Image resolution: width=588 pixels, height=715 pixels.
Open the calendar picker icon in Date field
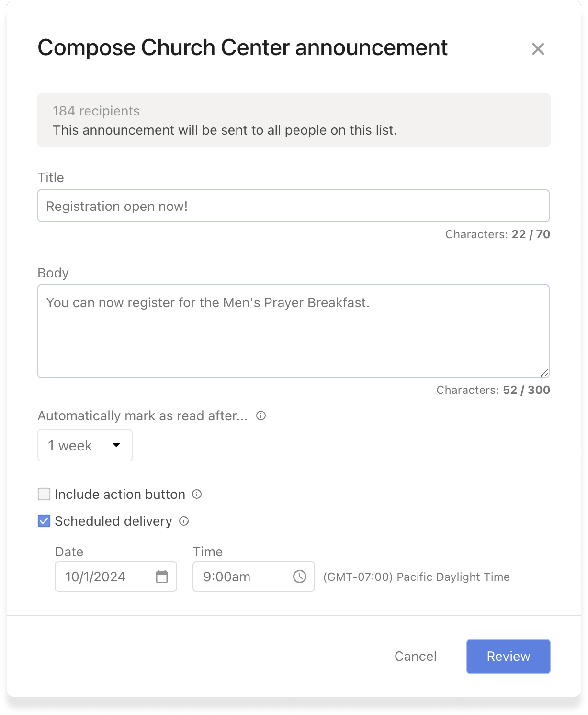162,577
